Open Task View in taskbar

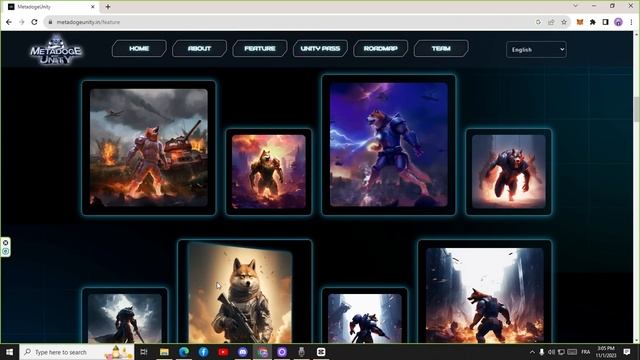[x=144, y=352]
